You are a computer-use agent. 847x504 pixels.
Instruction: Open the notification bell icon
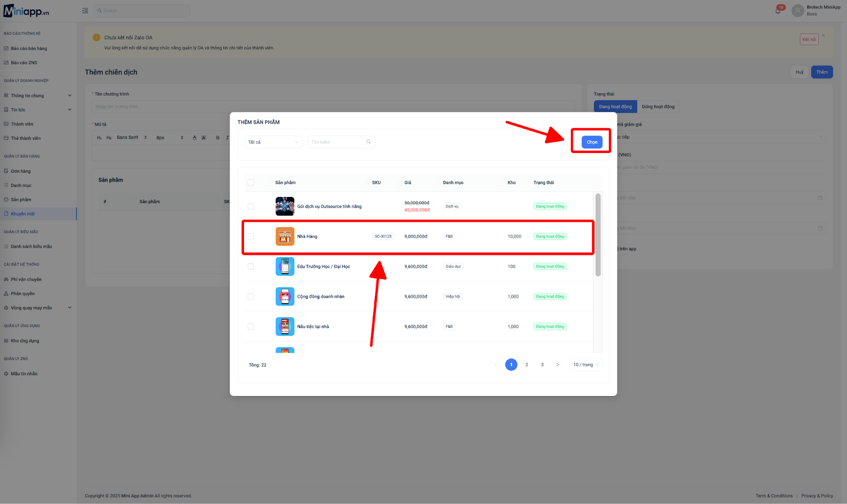778,11
